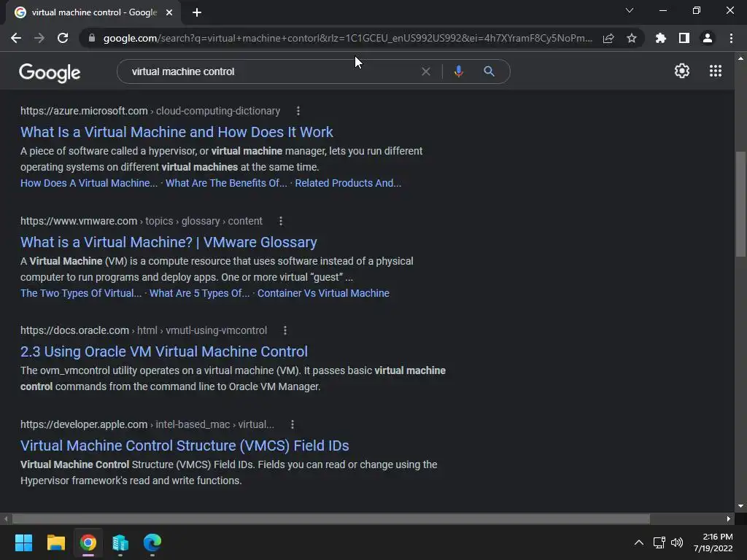Reload the current page
Screen dimensions: 747x560
(63, 38)
